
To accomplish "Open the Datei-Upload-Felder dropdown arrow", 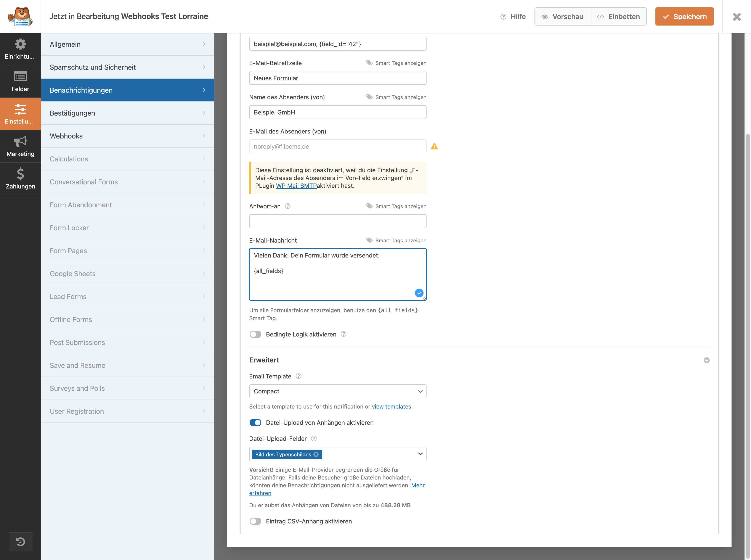I will [x=420, y=454].
